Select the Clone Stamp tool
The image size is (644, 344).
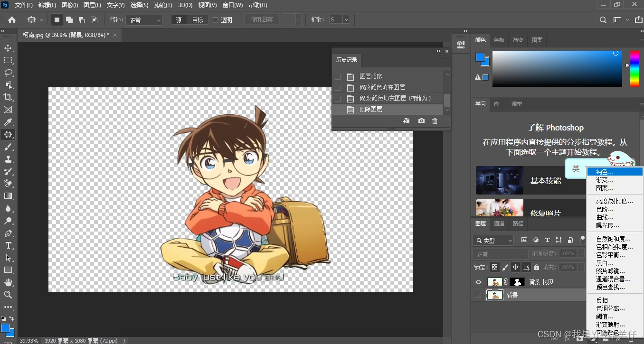tap(8, 159)
